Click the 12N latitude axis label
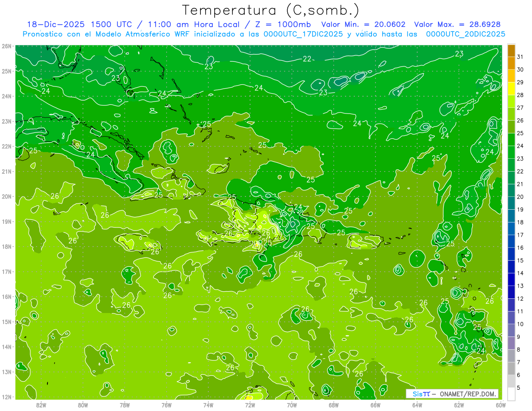The width and height of the screenshot is (532, 411). 7,397
